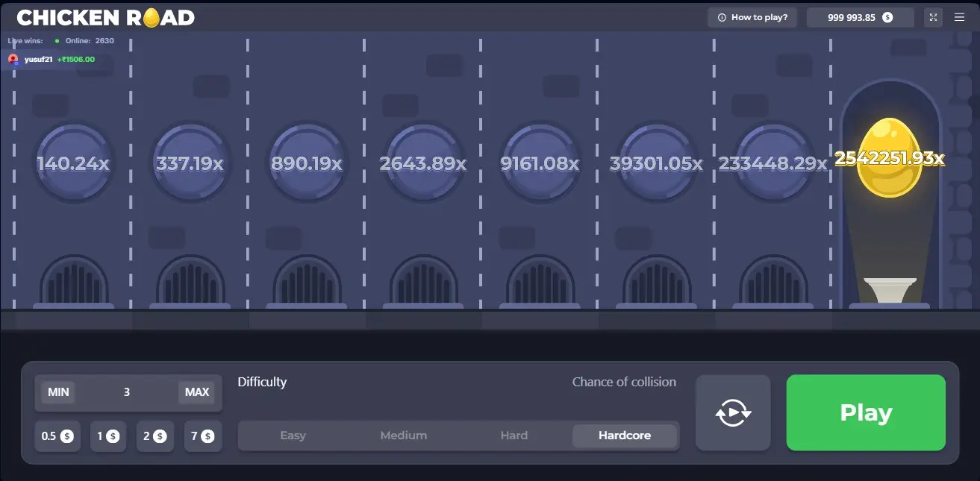Set bet to MAX
980x481 pixels.
(197, 392)
